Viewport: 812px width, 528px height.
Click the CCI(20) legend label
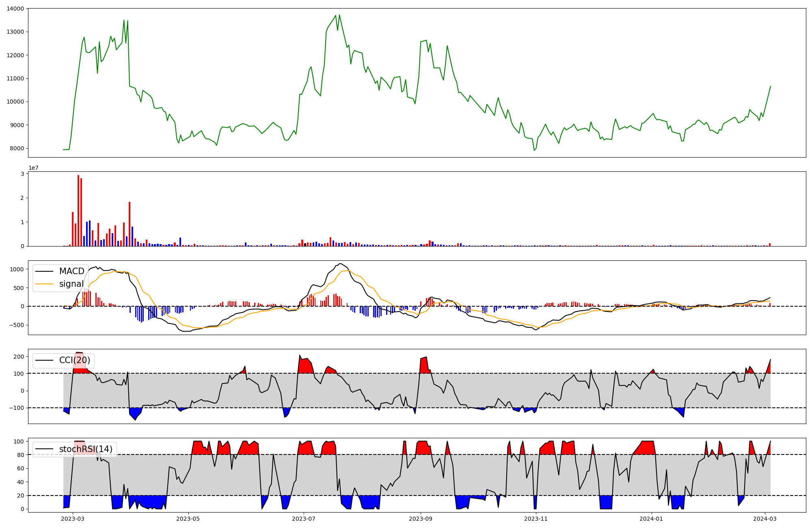75,360
